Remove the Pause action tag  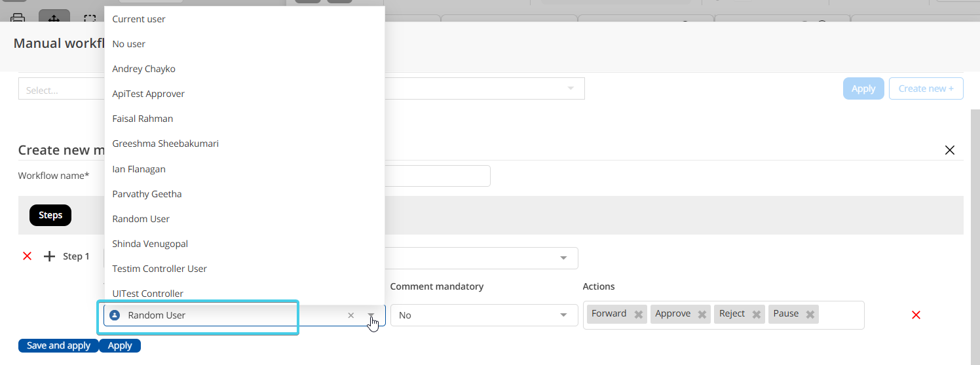(810, 315)
